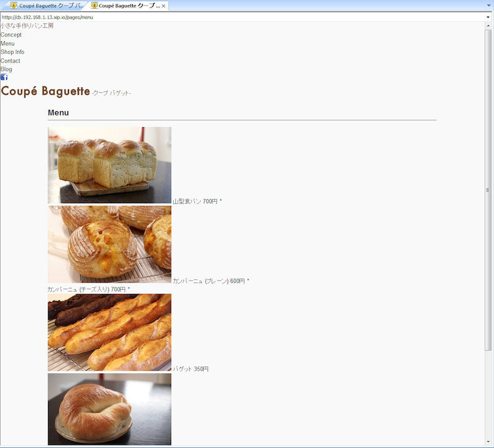Click the Menu navigation link

pos(7,43)
